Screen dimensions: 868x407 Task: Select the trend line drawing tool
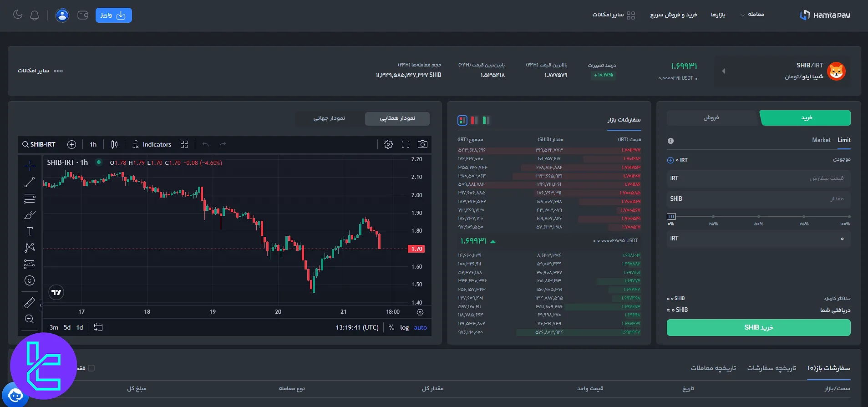click(30, 182)
